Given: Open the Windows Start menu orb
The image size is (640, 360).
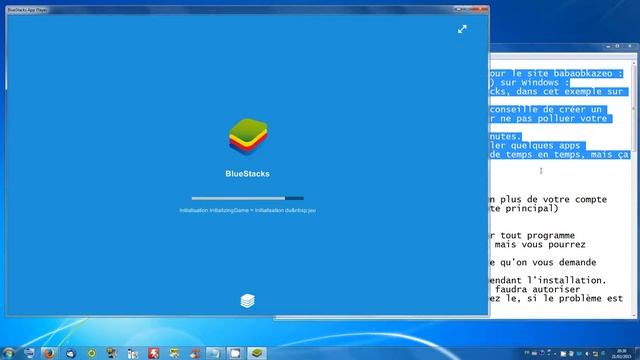Looking at the screenshot, I should [8, 353].
